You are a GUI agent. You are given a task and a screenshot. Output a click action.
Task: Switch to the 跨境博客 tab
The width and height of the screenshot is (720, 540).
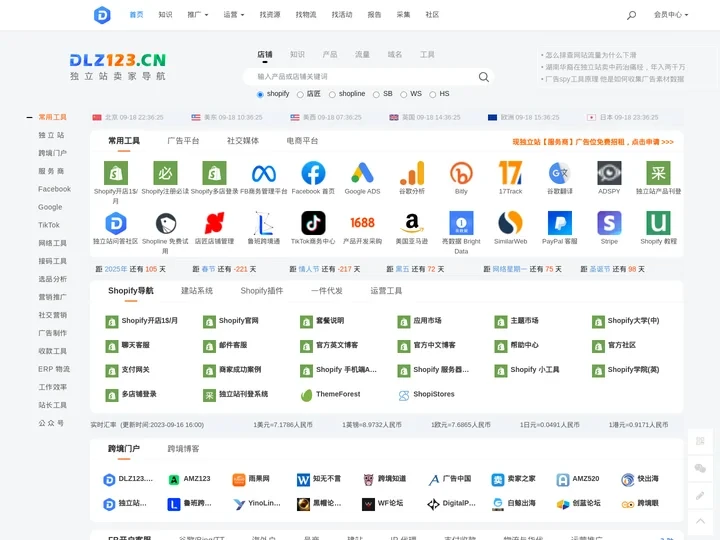(183, 449)
